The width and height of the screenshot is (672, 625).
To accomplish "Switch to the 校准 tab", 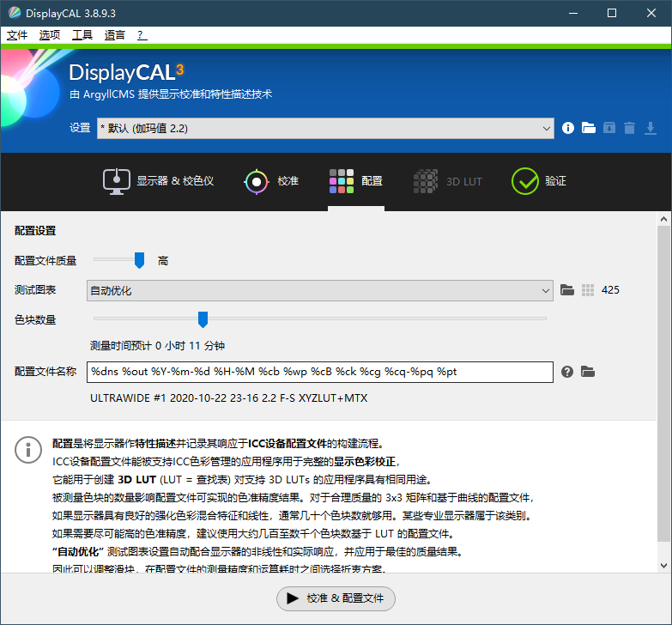I will (271, 181).
